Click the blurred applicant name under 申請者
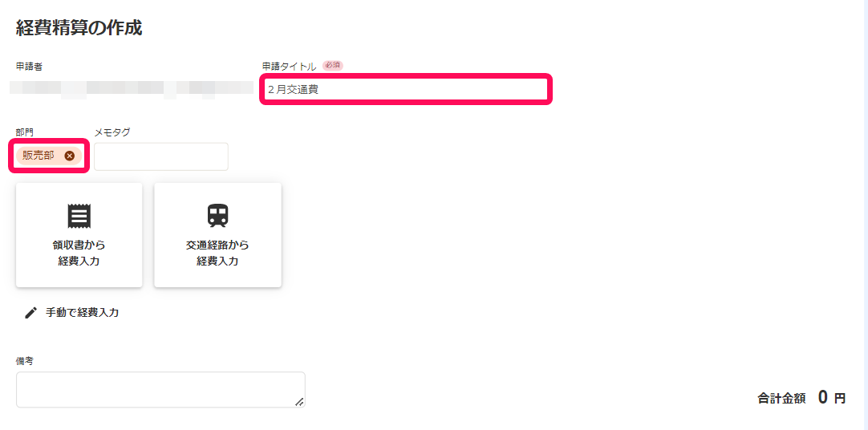This screenshot has height=430, width=868. 132,88
